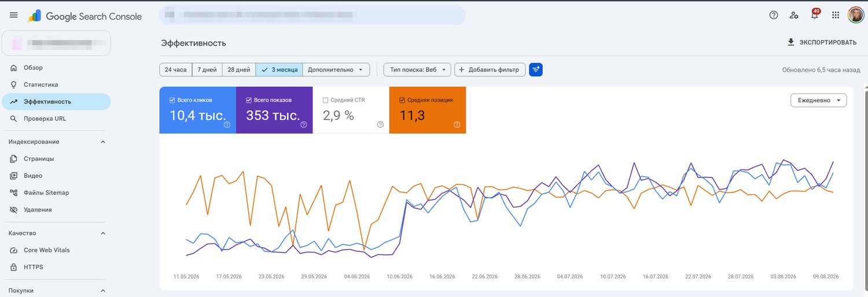Click help icon on Средний CTR card

pyautogui.click(x=380, y=124)
